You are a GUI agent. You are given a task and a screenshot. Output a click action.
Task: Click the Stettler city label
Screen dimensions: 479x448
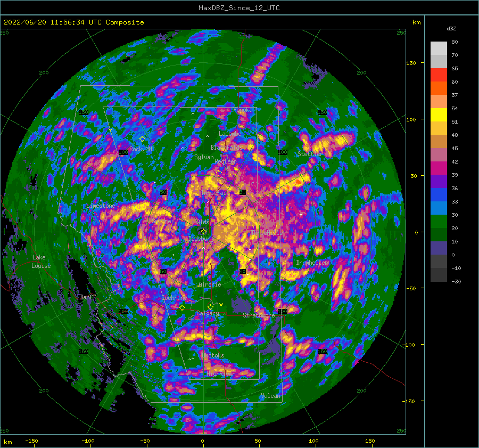pyautogui.click(x=310, y=154)
